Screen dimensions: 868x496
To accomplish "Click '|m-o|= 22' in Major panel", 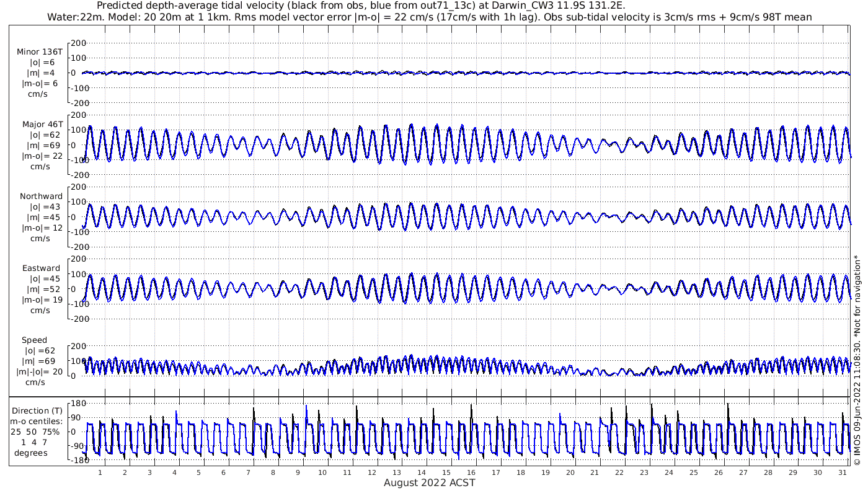I will coord(42,156).
